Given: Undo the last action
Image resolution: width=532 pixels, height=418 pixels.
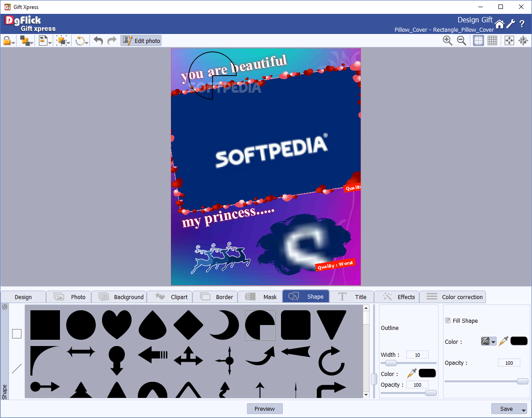Looking at the screenshot, I should pyautogui.click(x=98, y=41).
